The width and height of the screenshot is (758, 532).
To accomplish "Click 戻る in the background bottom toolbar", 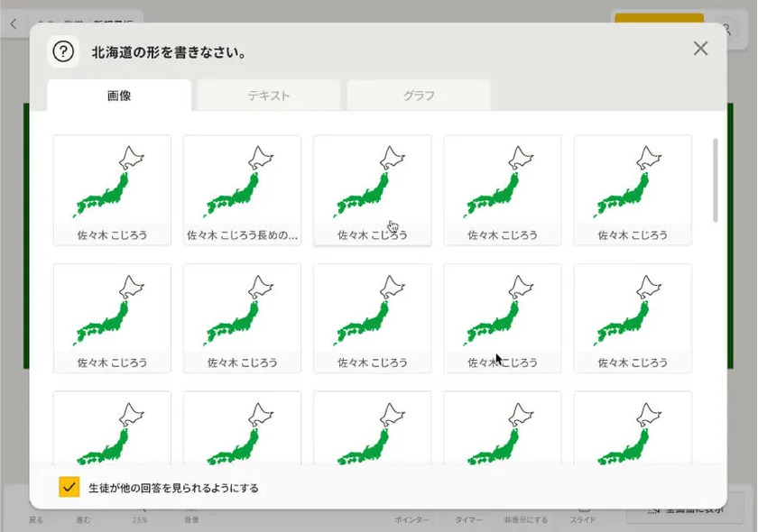I will (36, 519).
